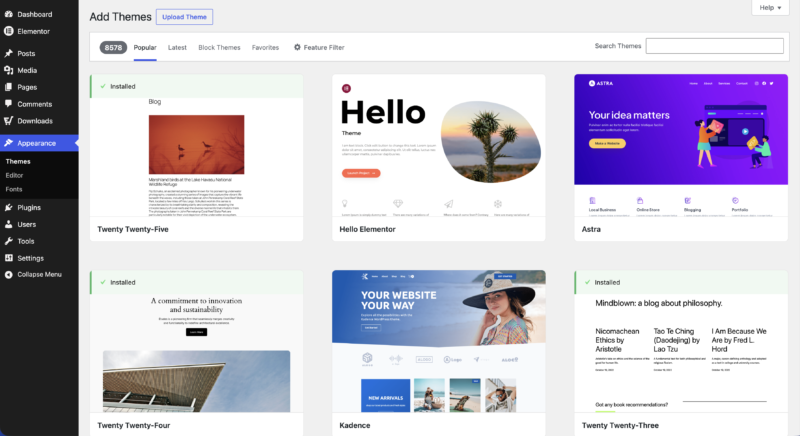This screenshot has width=800, height=436.
Task: Click the Installed label on Twenty Twenty-Five
Action: click(x=123, y=86)
